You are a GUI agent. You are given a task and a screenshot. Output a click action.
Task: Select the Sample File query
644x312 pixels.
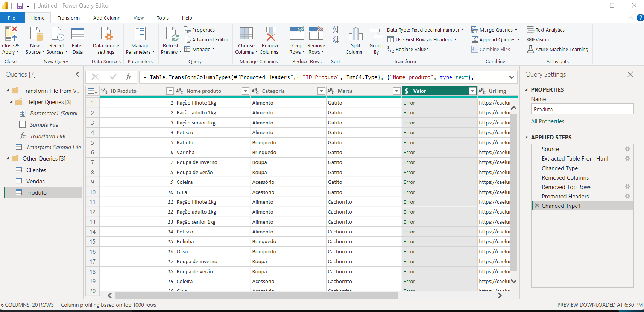[44, 124]
